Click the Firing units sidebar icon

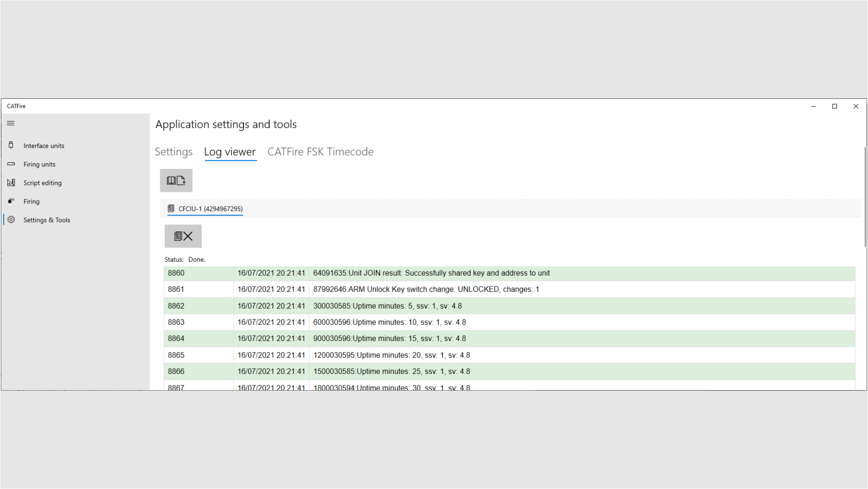point(11,164)
